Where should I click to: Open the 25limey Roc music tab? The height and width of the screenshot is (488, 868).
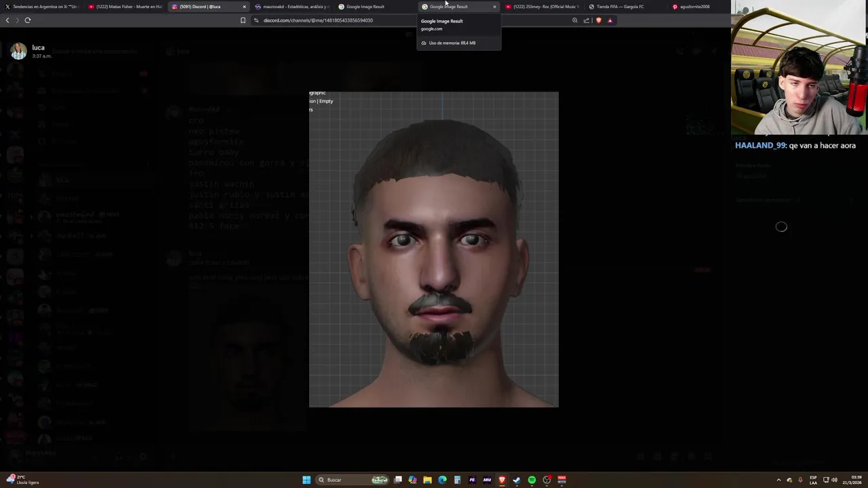click(542, 7)
